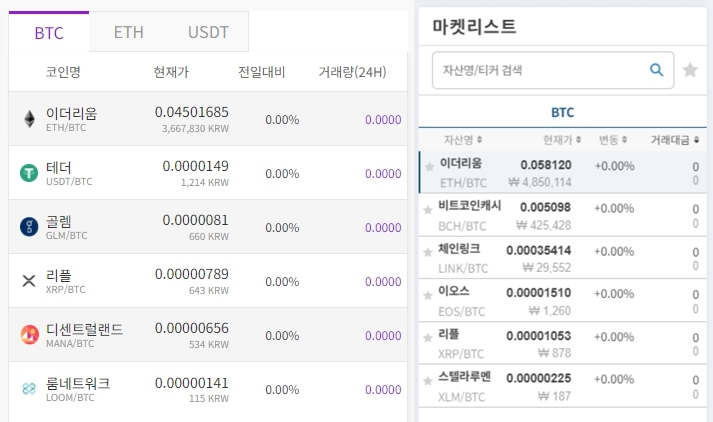Toggle the favorites star filter beside search box
This screenshot has height=422, width=713.
coord(690,70)
